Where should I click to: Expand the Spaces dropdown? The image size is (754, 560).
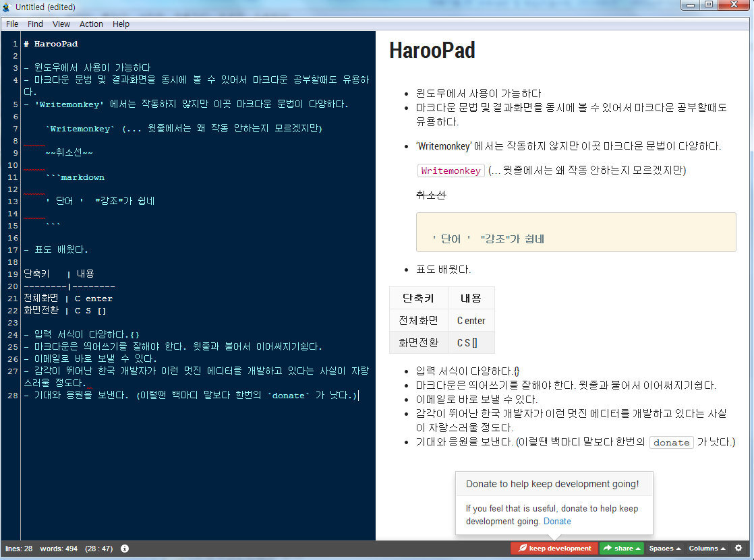(664, 549)
